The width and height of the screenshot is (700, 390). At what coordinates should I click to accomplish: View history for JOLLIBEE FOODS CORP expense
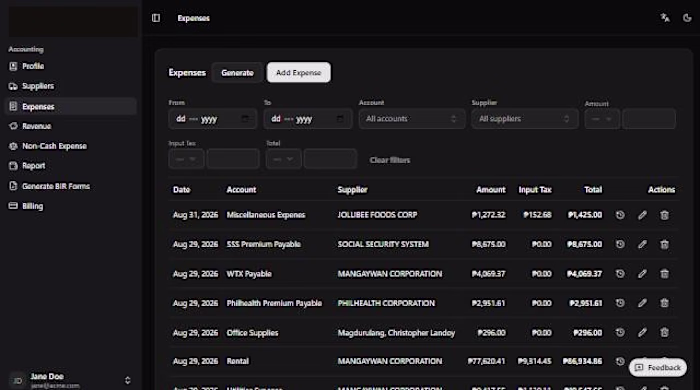(x=620, y=215)
